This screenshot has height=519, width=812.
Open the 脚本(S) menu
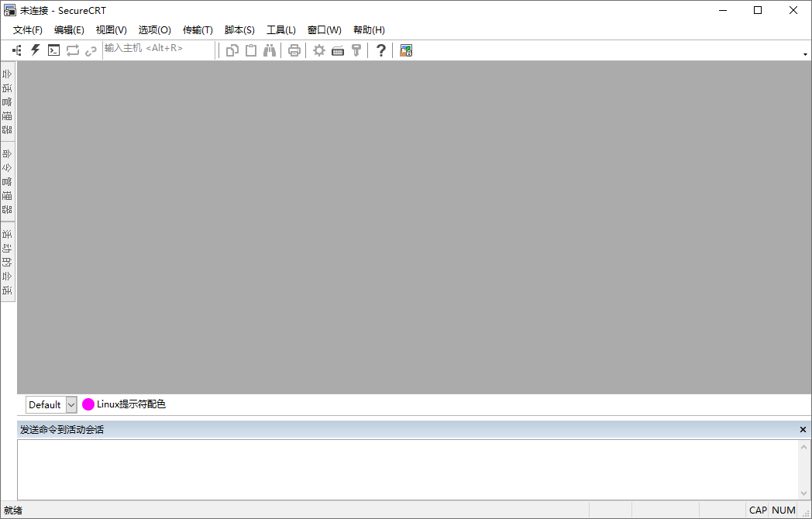point(239,30)
